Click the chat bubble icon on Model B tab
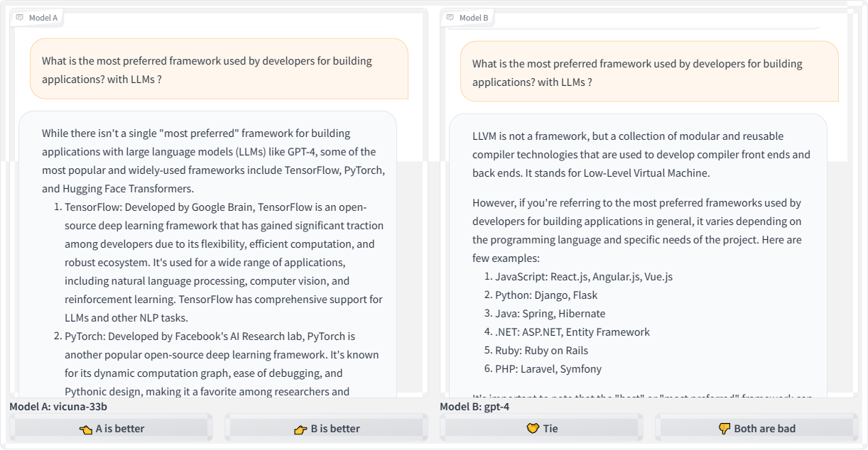 [x=451, y=18]
